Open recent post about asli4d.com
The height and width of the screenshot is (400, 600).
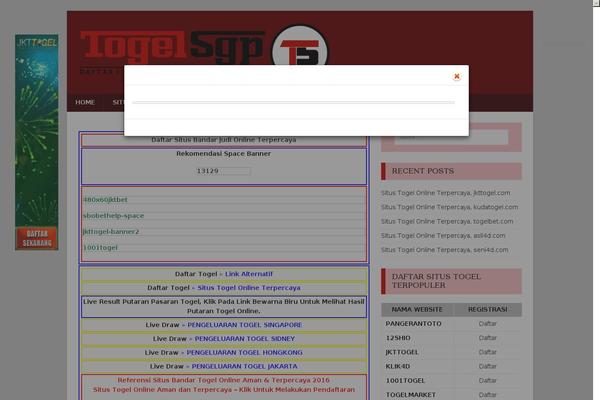443,235
